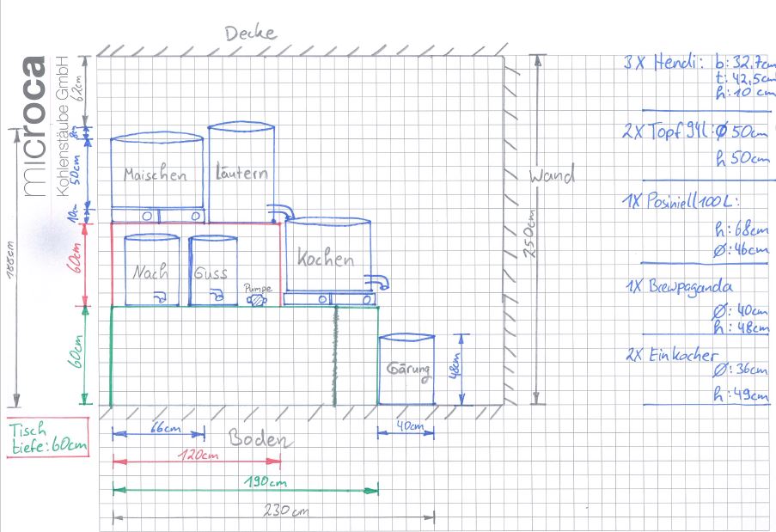Click the Wand wall label
Screen dimensions: 776x532
[551, 175]
